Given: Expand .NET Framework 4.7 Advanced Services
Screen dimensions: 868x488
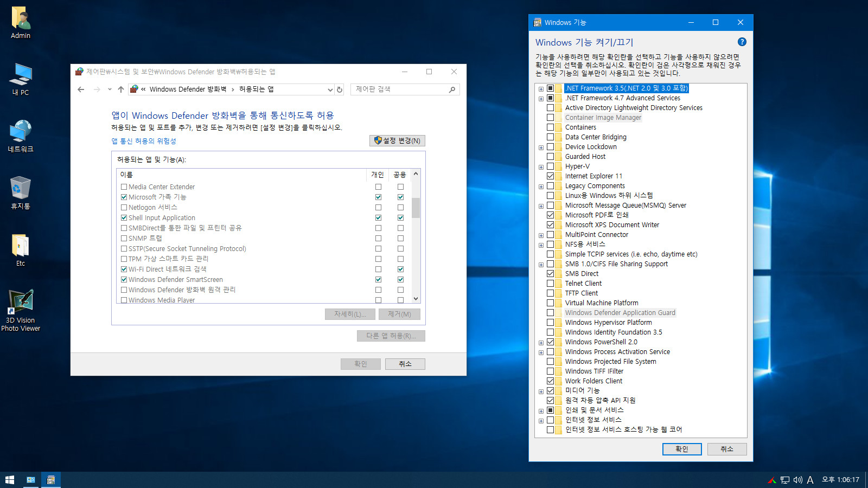Looking at the screenshot, I should point(541,99).
